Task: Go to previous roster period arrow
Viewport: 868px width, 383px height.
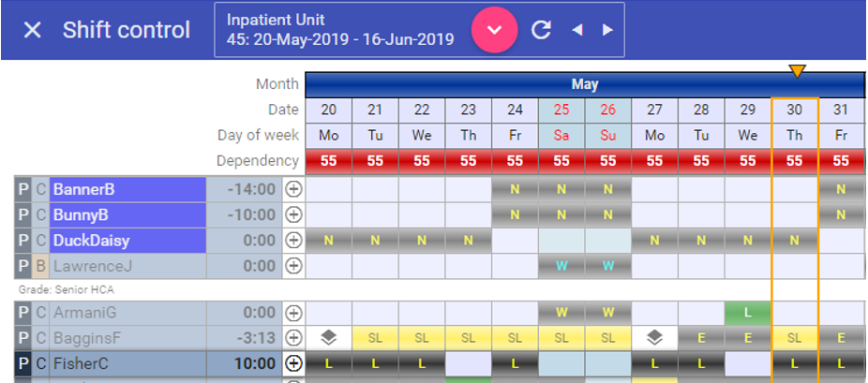Action: pyautogui.click(x=577, y=30)
